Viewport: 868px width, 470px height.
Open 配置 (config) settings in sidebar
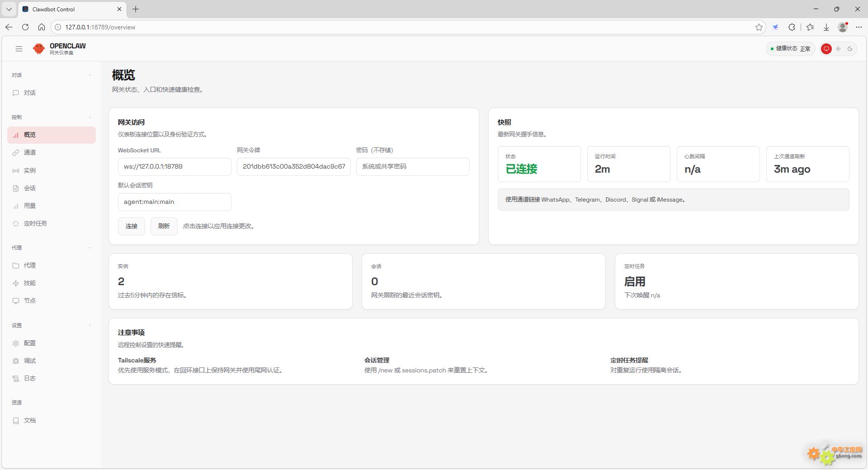click(30, 343)
